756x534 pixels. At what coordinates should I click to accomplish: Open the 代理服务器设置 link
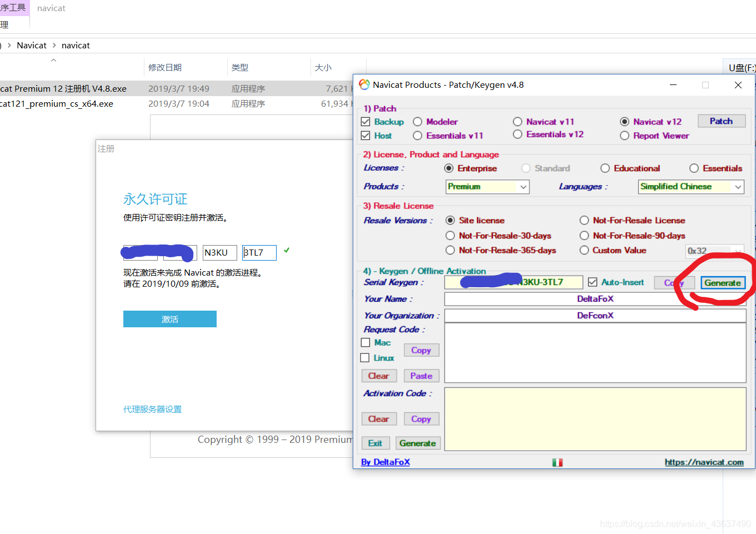click(153, 410)
